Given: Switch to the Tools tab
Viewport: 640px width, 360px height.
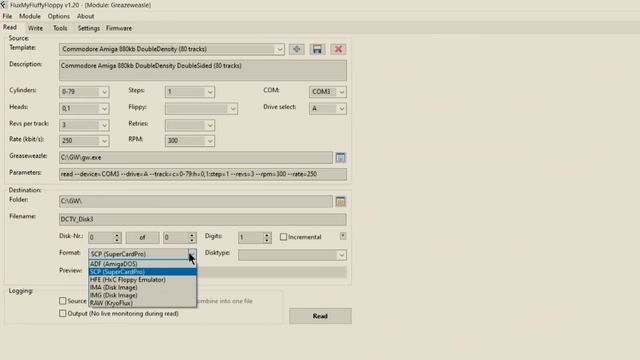Looking at the screenshot, I should (x=60, y=28).
